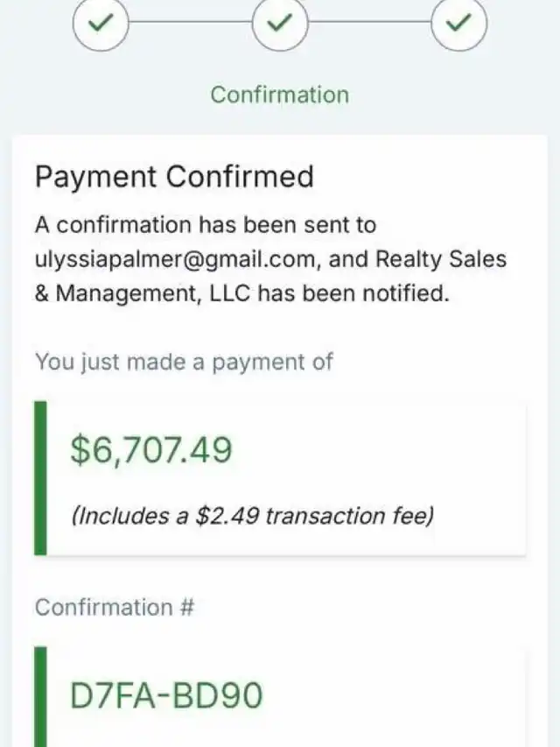Click the D7FA-BD90 confirmation code
The height and width of the screenshot is (747, 560).
point(166,695)
